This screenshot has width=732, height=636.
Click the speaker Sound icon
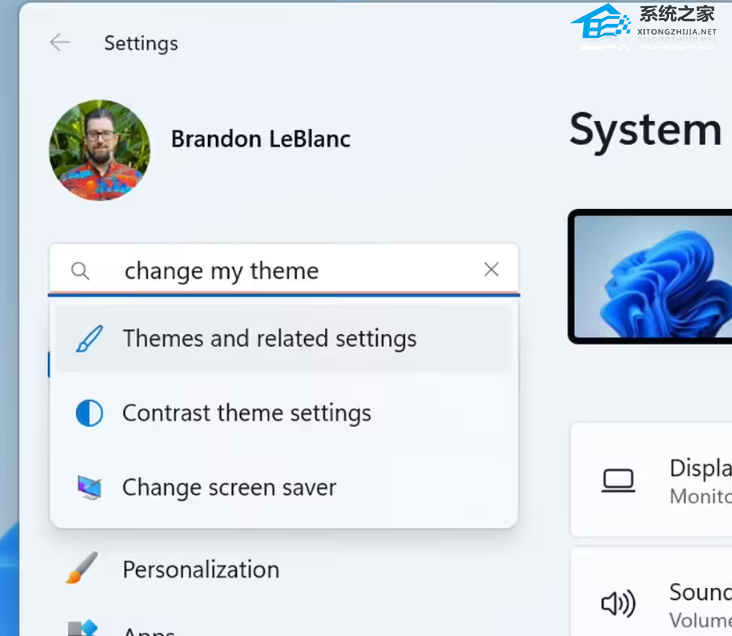[618, 604]
